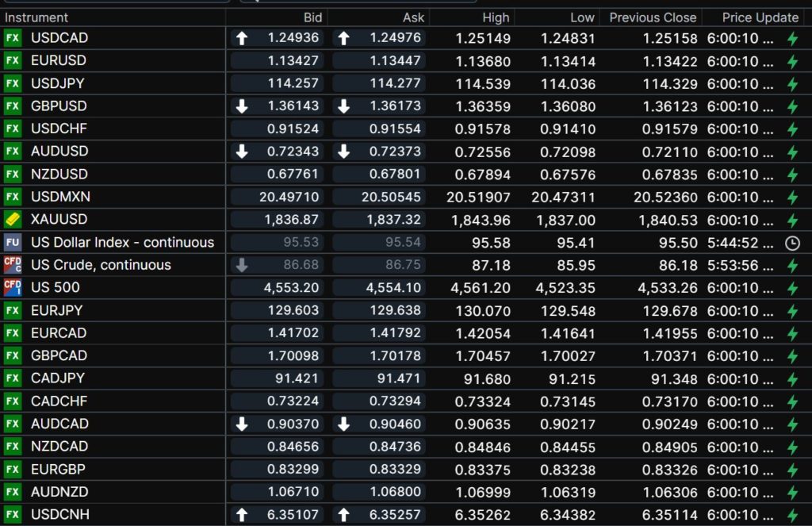
Task: Click the US 500 bid price 4,553.20
Action: click(291, 288)
